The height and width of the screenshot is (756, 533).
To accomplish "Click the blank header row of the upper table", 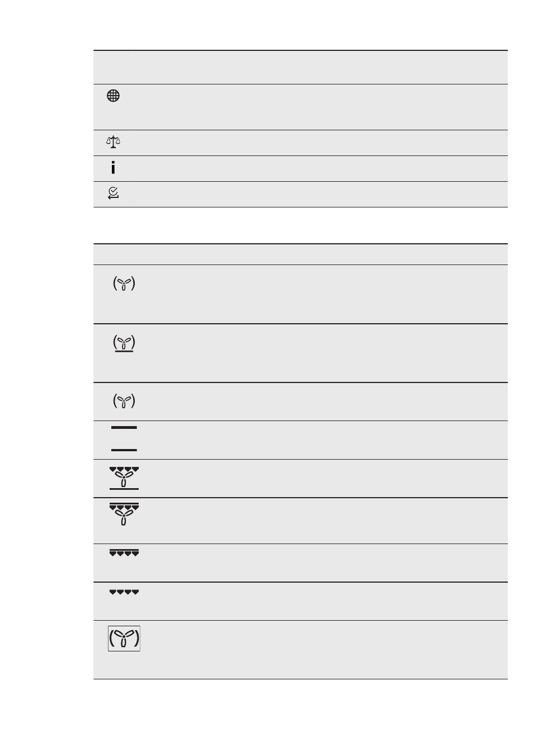I will (x=300, y=67).
